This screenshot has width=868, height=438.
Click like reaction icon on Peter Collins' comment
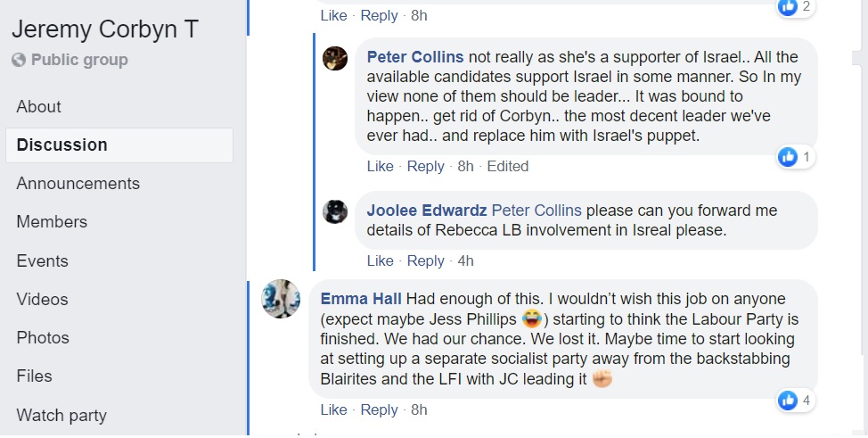point(788,157)
